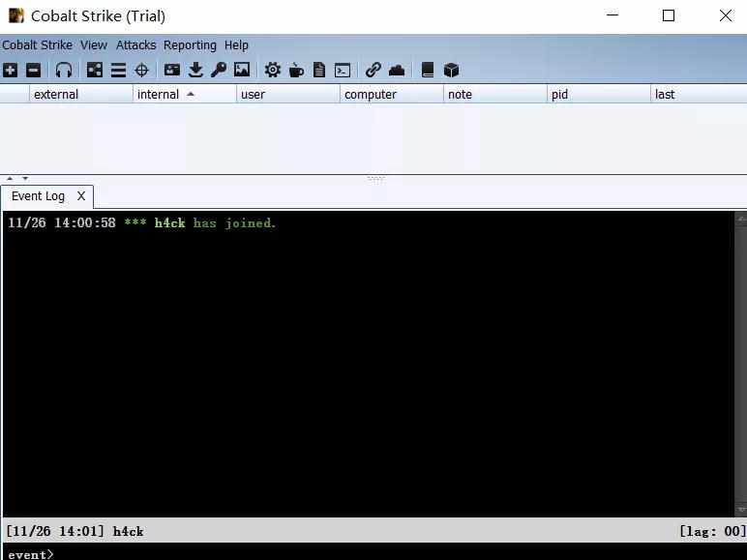Open screenshots via the picture icon
This screenshot has width=747, height=560.
coord(242,70)
